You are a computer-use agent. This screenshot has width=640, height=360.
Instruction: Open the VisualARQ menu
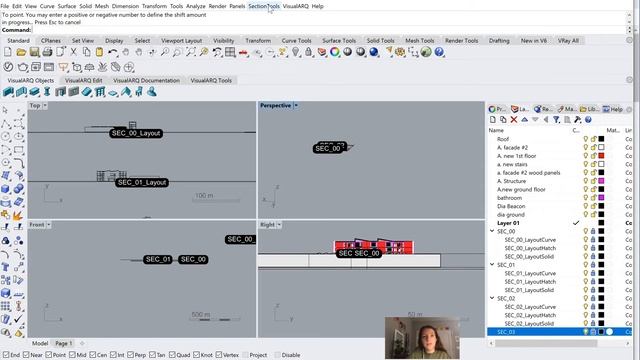click(296, 6)
